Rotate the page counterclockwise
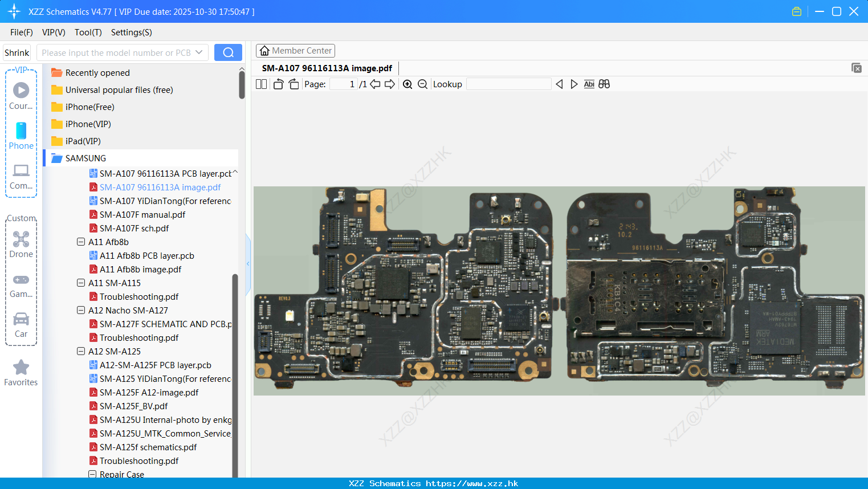868x489 pixels. click(x=278, y=84)
